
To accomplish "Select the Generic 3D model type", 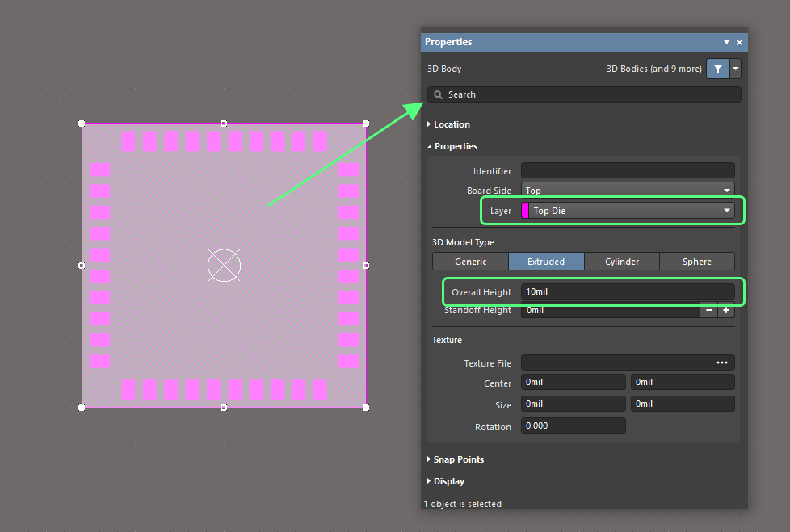I will (x=470, y=262).
